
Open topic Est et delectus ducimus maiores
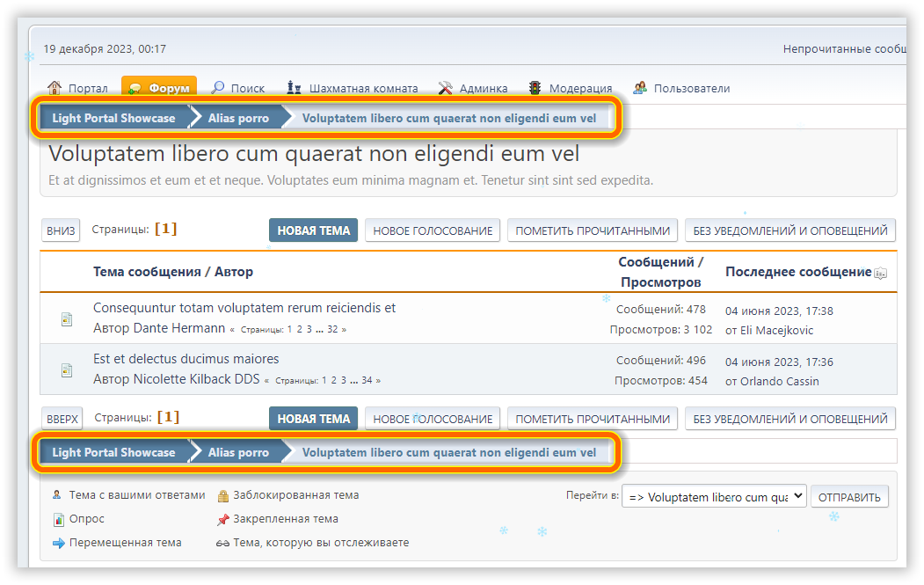coord(186,359)
